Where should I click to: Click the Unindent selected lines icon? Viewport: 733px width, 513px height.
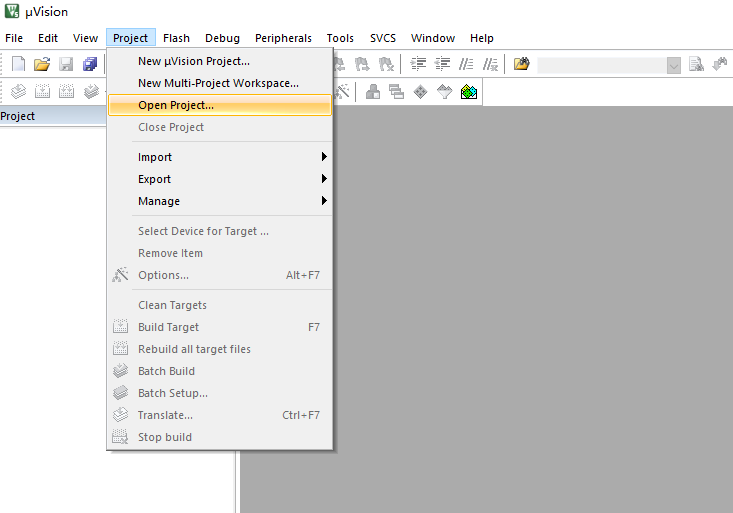[442, 64]
